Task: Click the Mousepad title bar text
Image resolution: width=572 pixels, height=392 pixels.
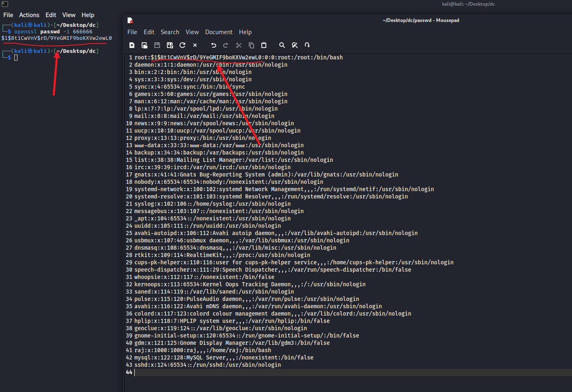Action: [x=421, y=20]
